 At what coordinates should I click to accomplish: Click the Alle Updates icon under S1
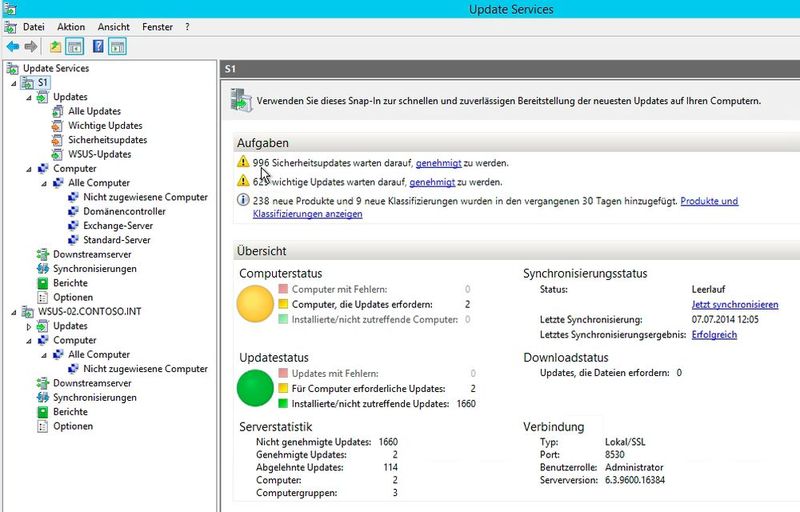(58, 111)
